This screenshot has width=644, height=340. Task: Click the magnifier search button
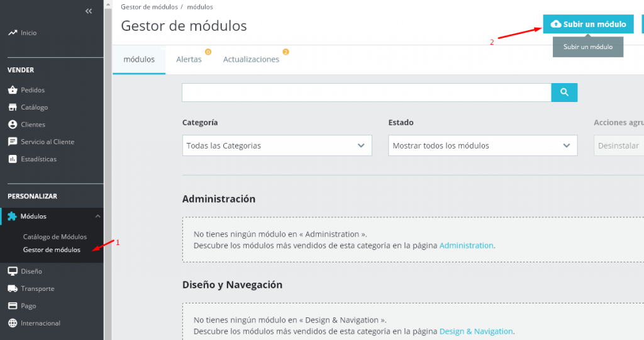(564, 93)
